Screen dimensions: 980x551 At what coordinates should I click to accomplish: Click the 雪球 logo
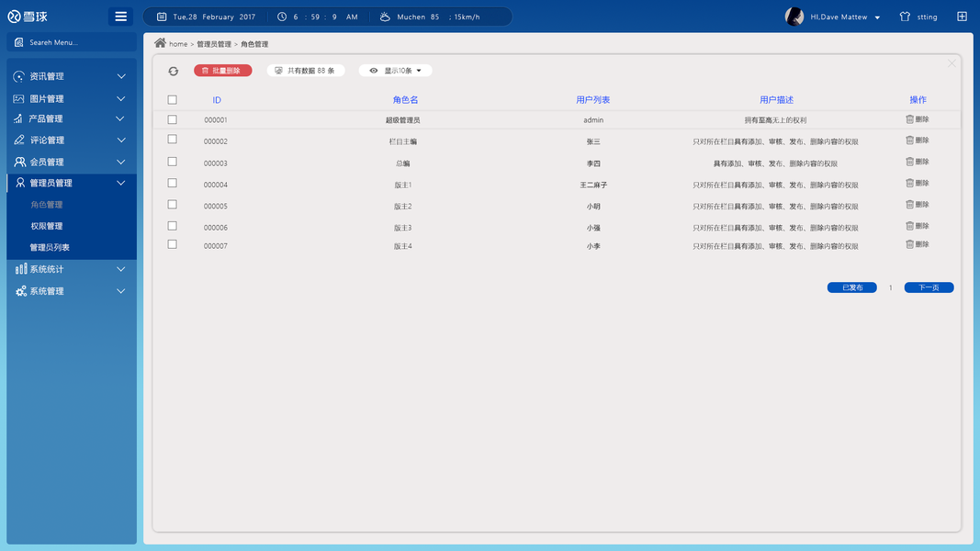coord(28,17)
